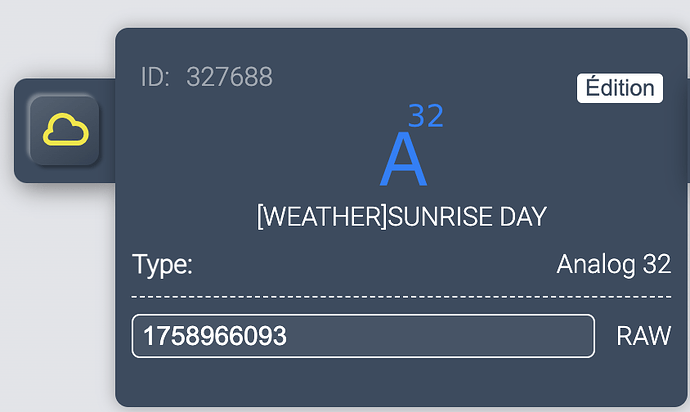Click the RAW value input field
Viewport: 690px width, 412px height.
[x=363, y=336]
